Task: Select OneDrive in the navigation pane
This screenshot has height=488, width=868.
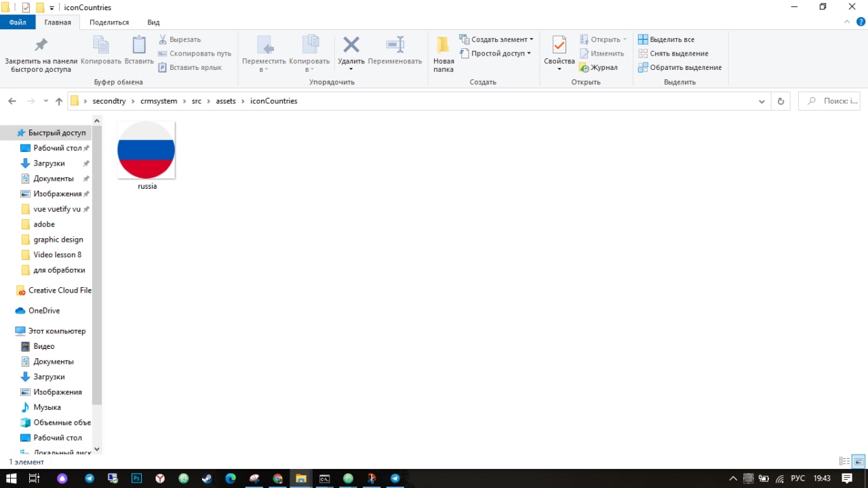Action: point(39,311)
